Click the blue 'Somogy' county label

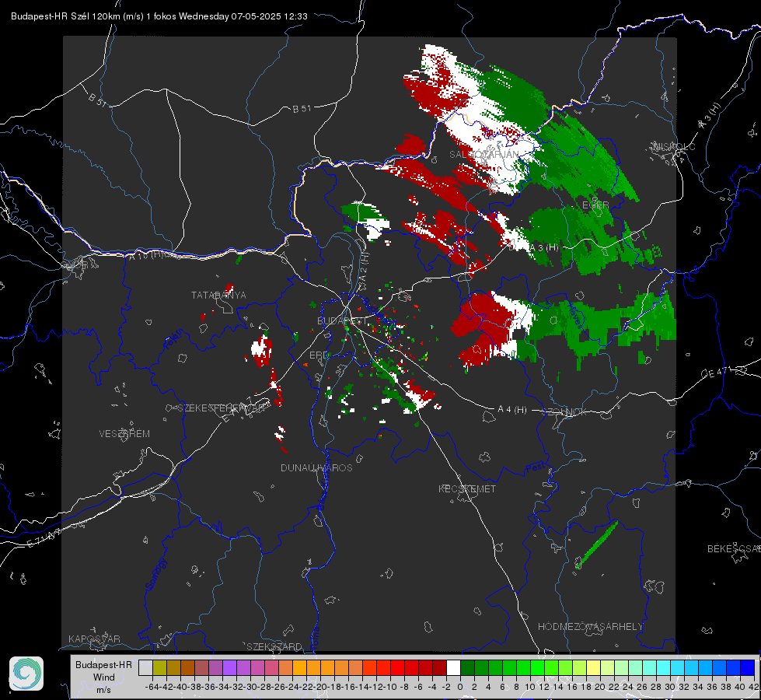(x=155, y=574)
